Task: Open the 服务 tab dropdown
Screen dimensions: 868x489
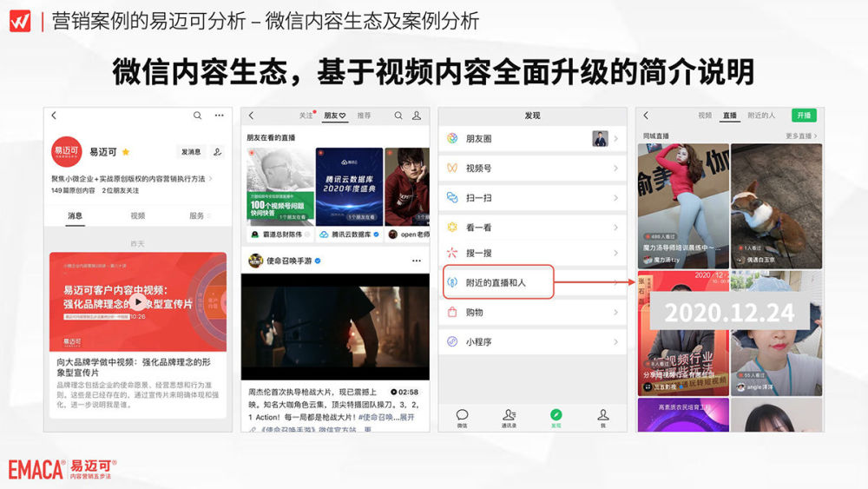Action: click(200, 216)
